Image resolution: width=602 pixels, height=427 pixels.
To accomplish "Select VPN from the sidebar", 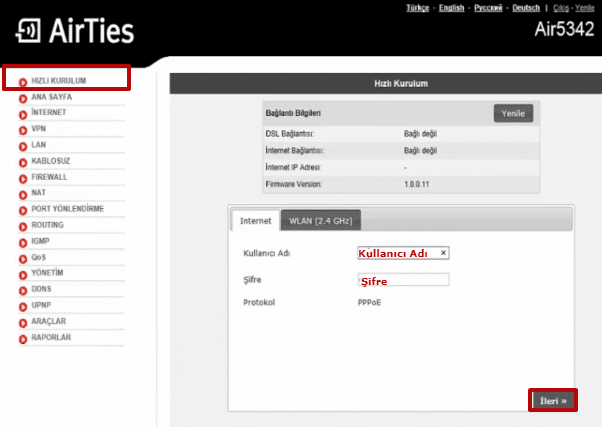I will coord(38,129).
